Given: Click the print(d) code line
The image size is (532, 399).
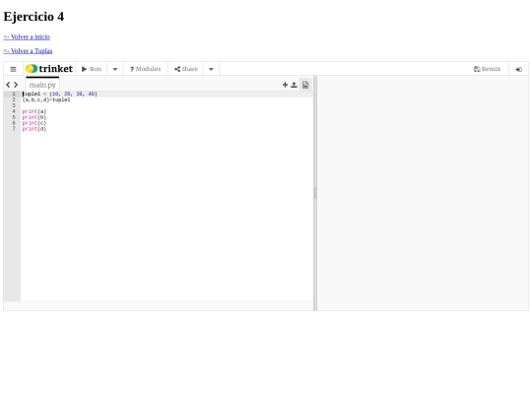Looking at the screenshot, I should pyautogui.click(x=34, y=129).
